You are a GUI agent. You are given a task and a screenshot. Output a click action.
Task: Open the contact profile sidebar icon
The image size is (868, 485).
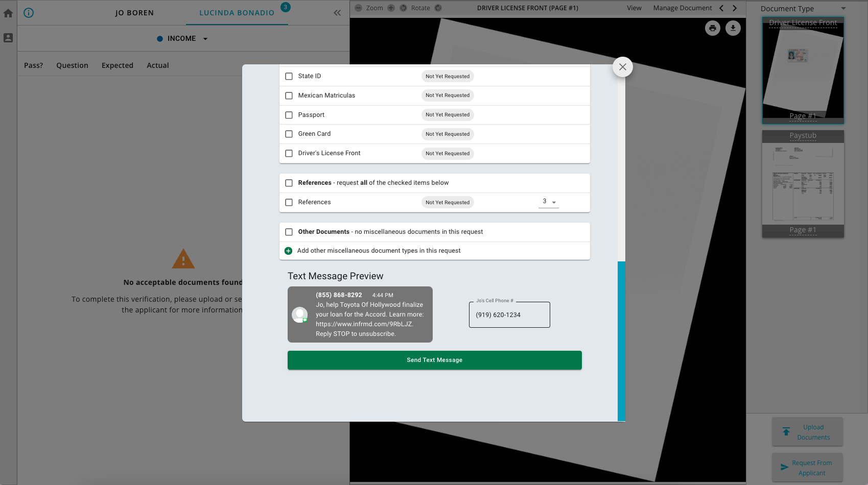coord(8,38)
